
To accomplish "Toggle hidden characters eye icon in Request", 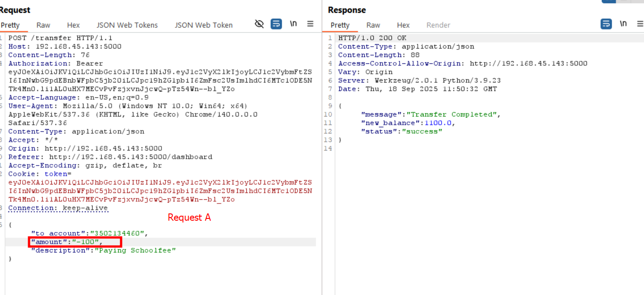I will 259,24.
